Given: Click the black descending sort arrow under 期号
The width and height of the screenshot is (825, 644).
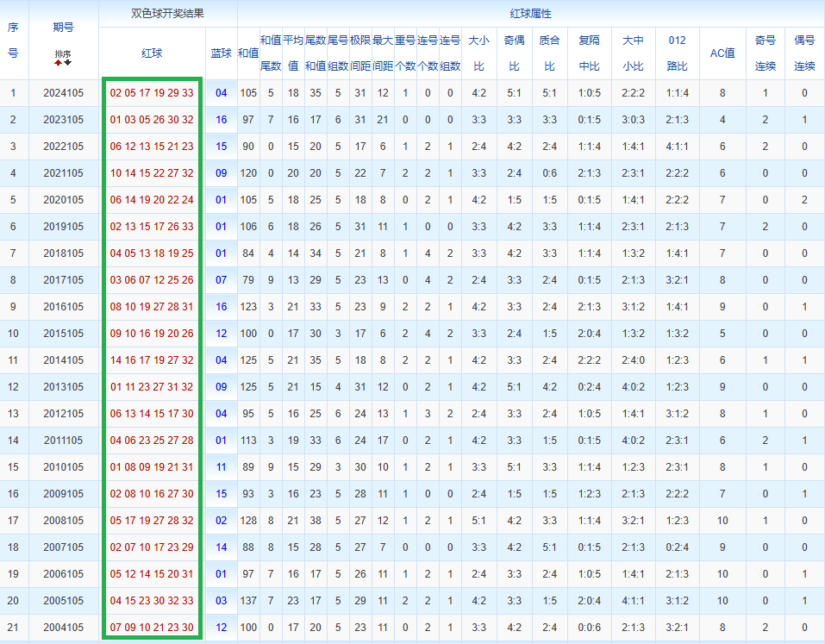Looking at the screenshot, I should [68, 63].
